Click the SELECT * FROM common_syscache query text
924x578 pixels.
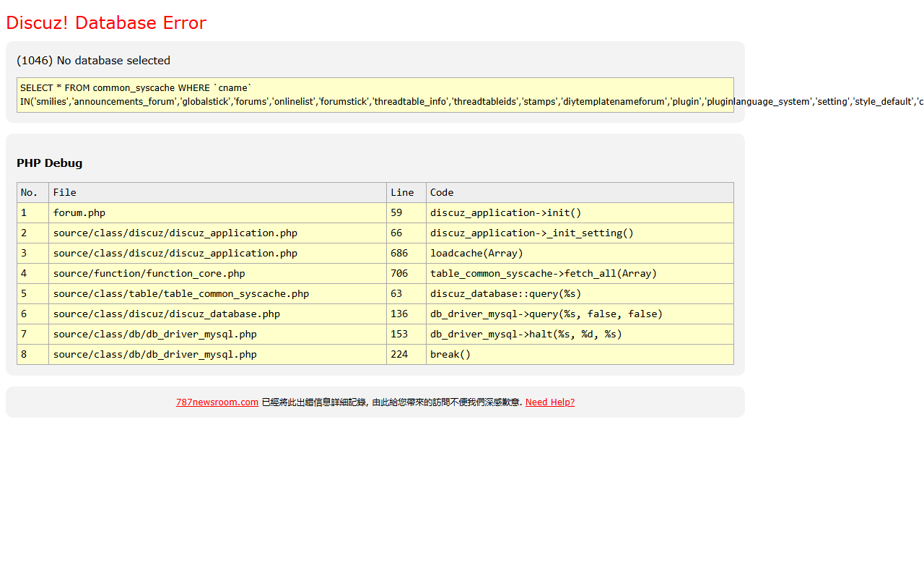click(375, 95)
